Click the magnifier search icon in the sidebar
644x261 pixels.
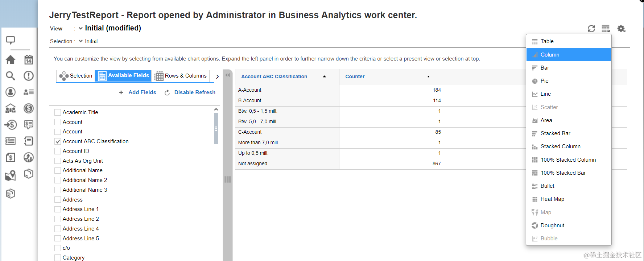[11, 76]
